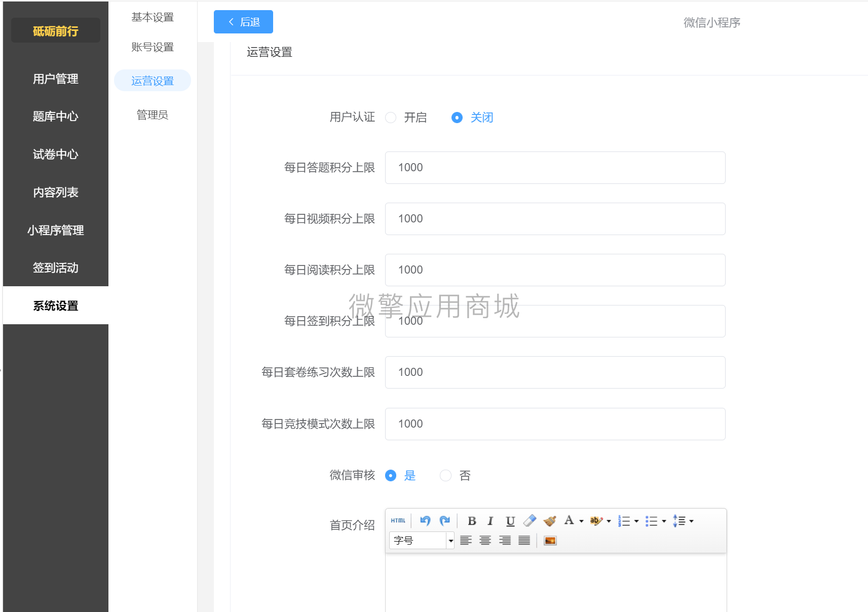The width and height of the screenshot is (868, 612).
Task: Go to 用户管理 in sidebar
Action: point(56,79)
